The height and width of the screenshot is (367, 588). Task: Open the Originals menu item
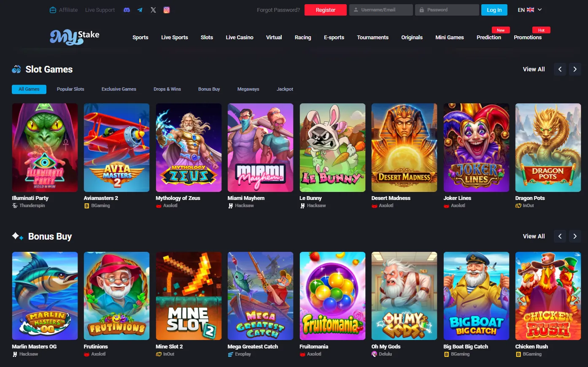tap(412, 37)
